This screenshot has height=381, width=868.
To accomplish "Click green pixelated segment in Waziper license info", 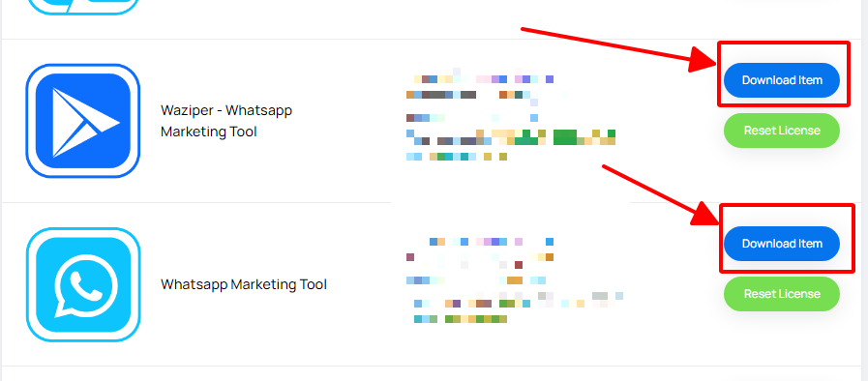I will coord(565,136).
